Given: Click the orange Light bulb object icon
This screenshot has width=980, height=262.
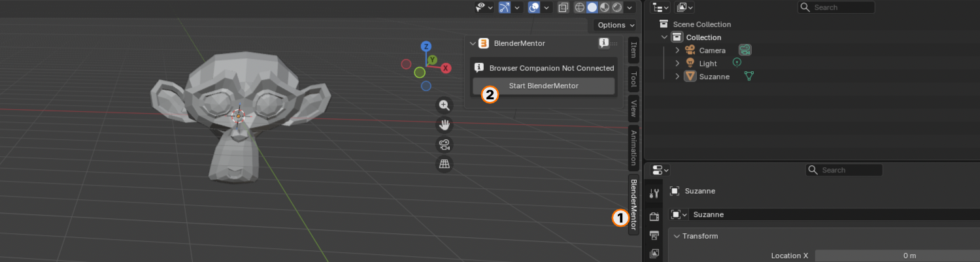Looking at the screenshot, I should [x=690, y=63].
